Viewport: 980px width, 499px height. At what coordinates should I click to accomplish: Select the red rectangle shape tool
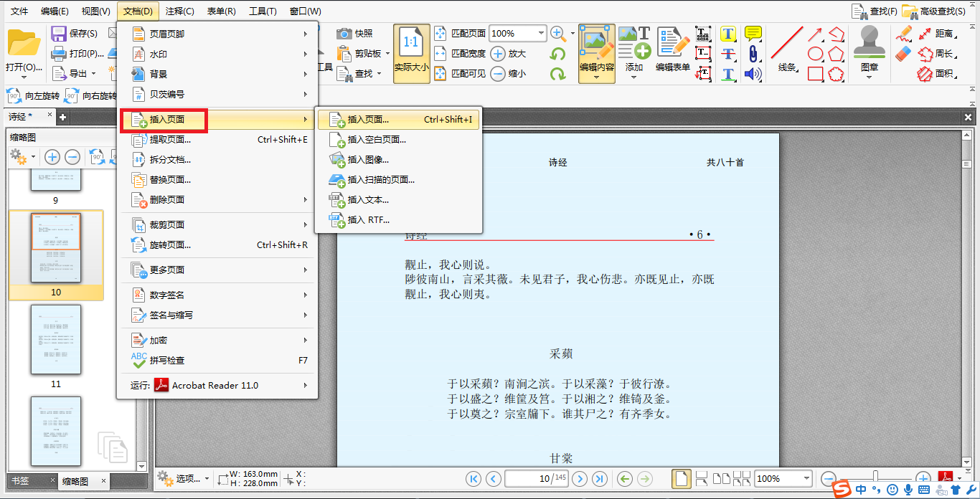816,73
